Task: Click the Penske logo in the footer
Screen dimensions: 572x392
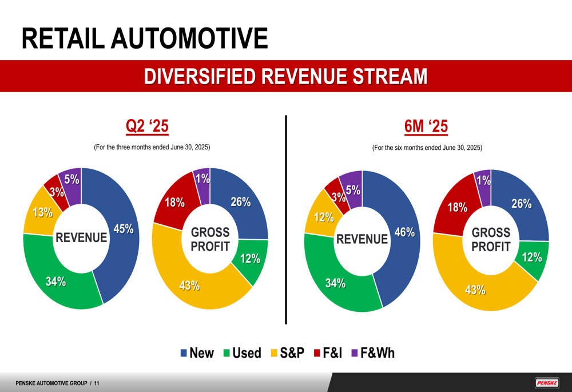Action: pyautogui.click(x=547, y=383)
